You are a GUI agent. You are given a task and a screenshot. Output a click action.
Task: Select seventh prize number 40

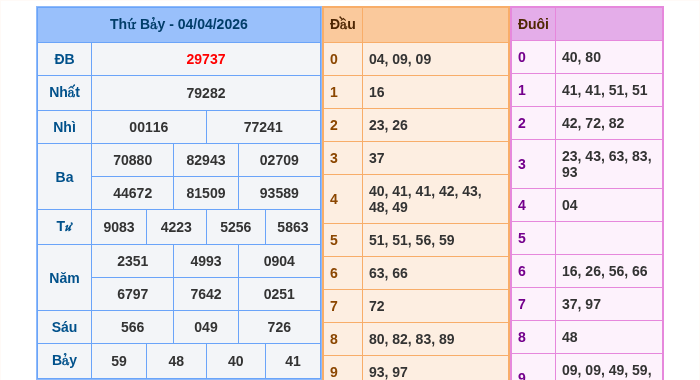pos(235,361)
